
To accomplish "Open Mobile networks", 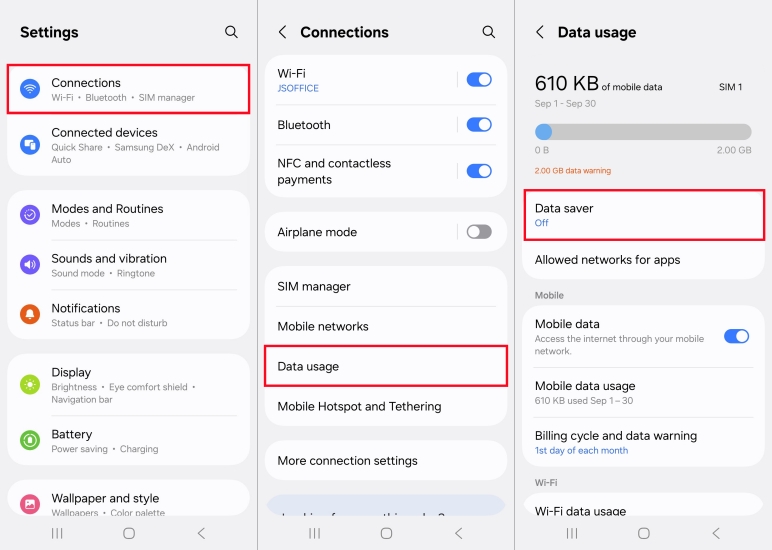I will tap(386, 326).
